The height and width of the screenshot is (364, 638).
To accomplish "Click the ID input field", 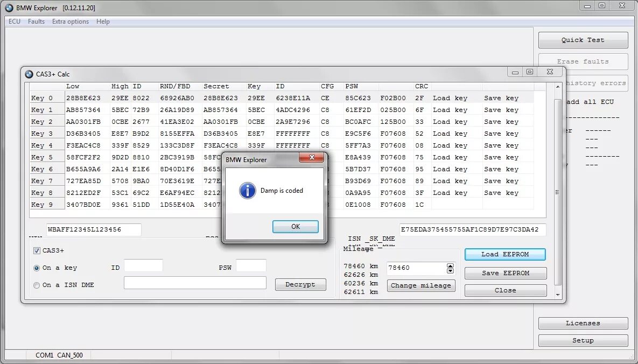I will 143,265.
